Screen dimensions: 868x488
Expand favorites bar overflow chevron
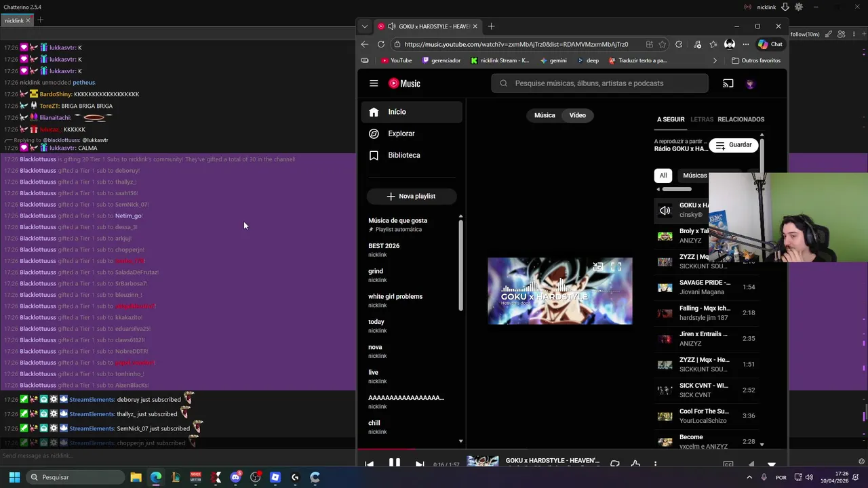point(715,60)
